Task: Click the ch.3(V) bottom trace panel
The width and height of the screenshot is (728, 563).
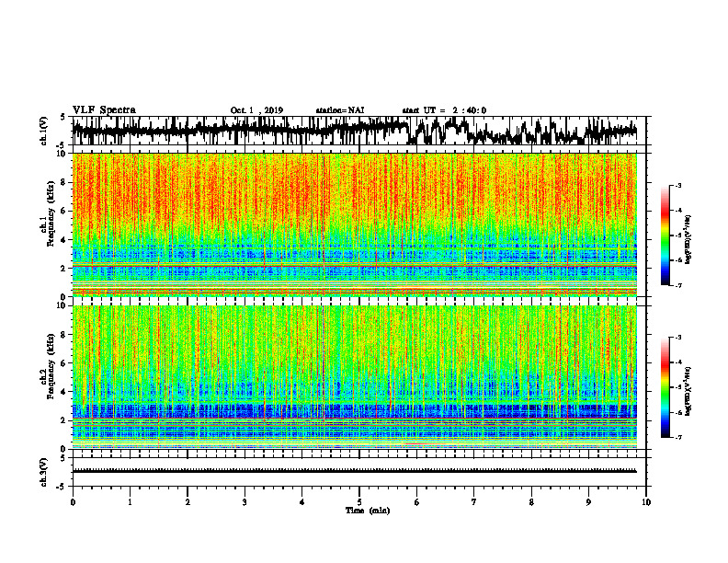Action: coord(359,472)
